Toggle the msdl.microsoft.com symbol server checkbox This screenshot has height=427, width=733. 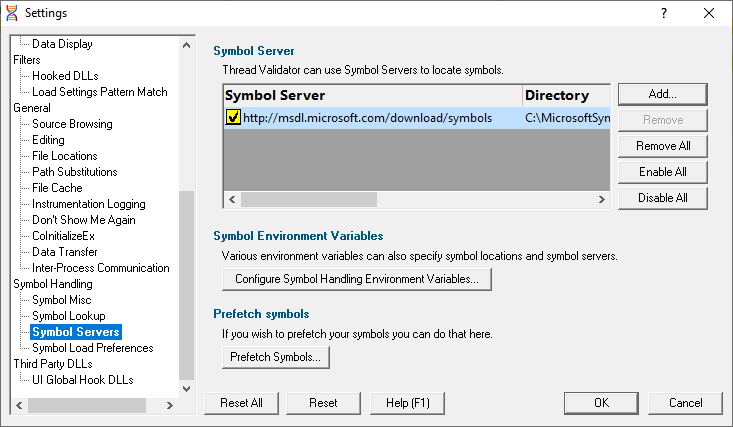(x=233, y=117)
